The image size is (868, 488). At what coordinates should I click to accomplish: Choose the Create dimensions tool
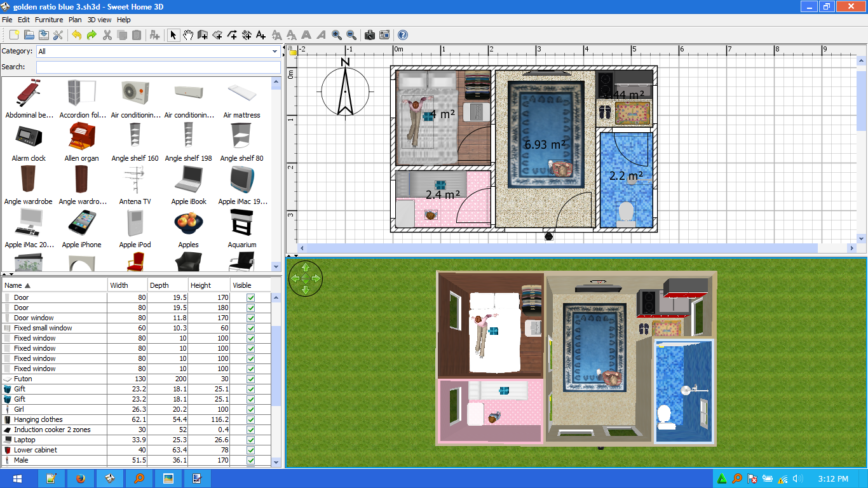(x=247, y=35)
